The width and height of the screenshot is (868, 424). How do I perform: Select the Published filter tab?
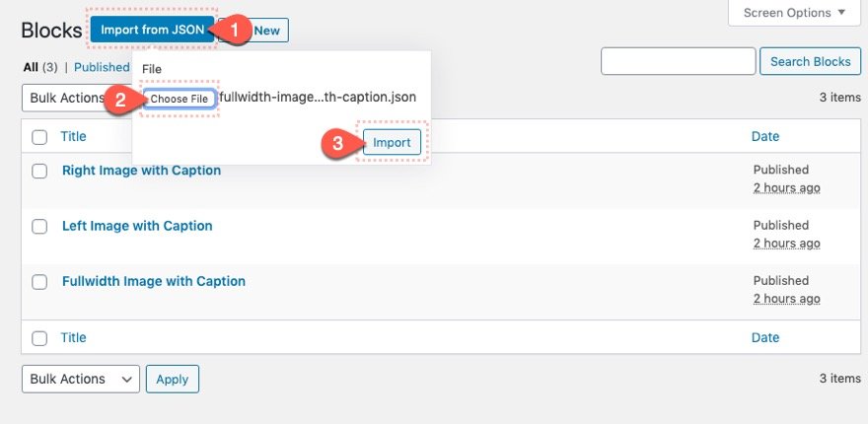coord(102,67)
